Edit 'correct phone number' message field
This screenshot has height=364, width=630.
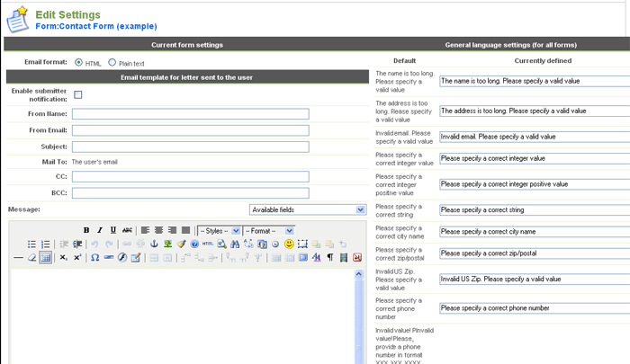tap(535, 308)
